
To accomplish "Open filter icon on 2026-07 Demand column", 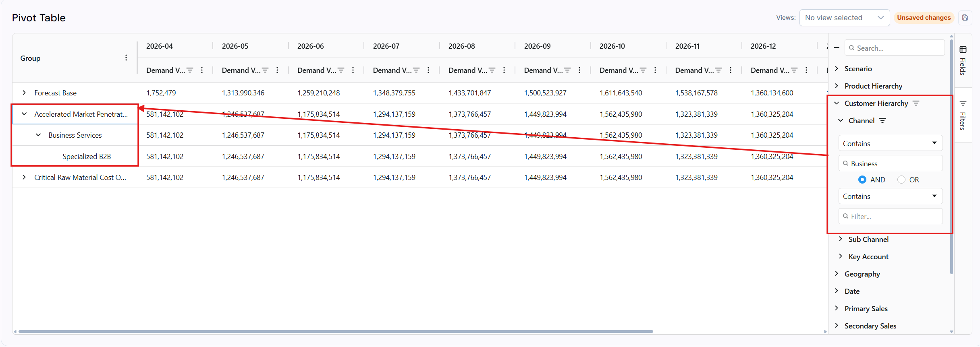I will (x=416, y=70).
